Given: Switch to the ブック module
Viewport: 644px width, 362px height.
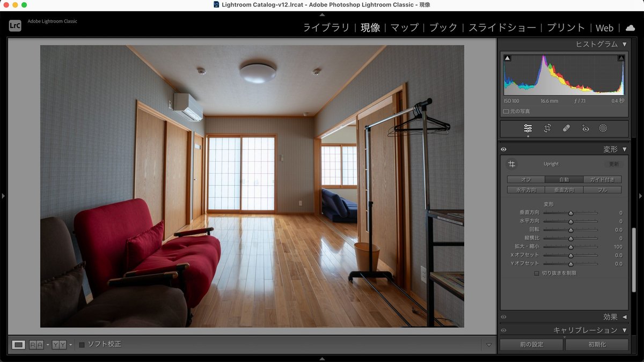Looking at the screenshot, I should tap(443, 28).
